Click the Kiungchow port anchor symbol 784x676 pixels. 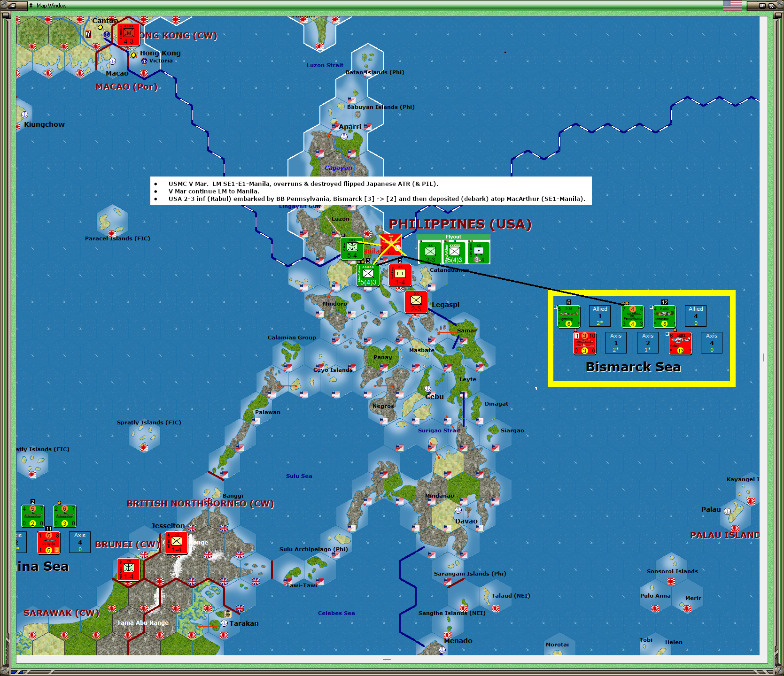click(x=24, y=115)
